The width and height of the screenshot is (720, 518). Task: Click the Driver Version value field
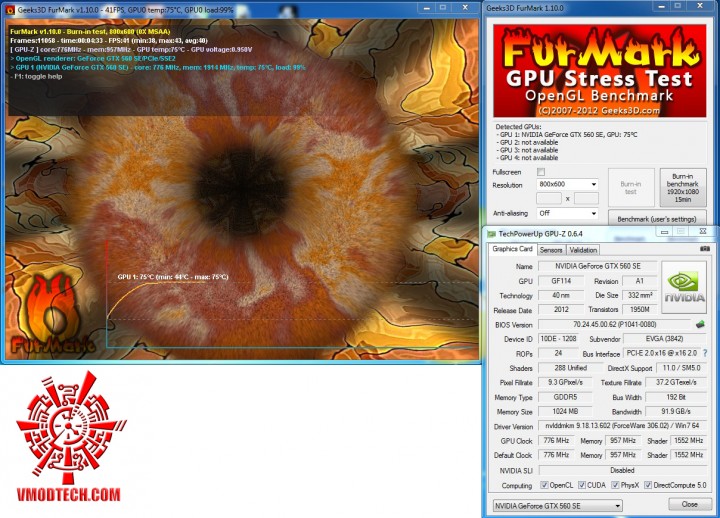(x=622, y=426)
